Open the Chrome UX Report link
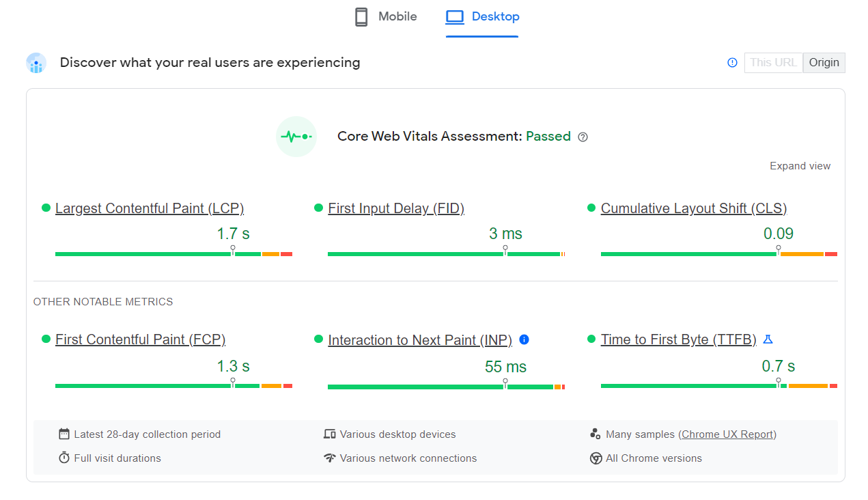This screenshot has height=500, width=868. pyautogui.click(x=727, y=434)
